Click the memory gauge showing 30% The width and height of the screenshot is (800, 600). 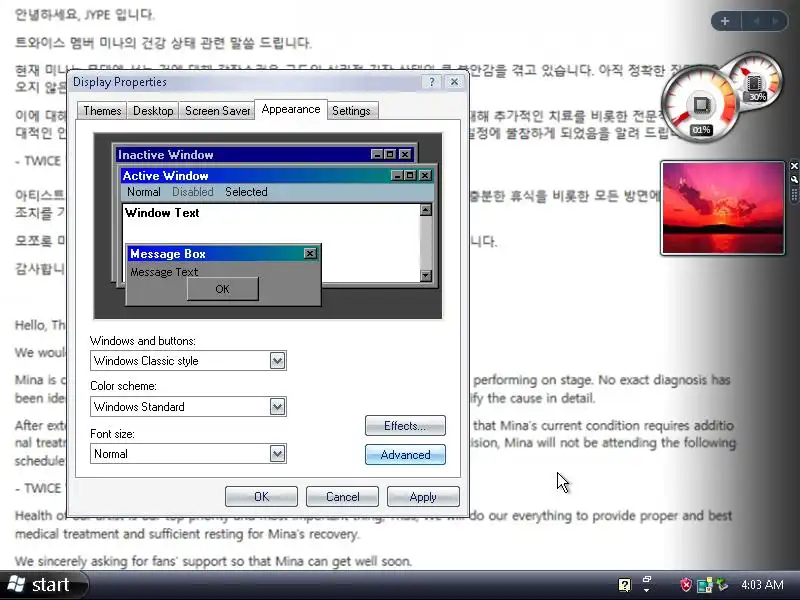pos(757,81)
